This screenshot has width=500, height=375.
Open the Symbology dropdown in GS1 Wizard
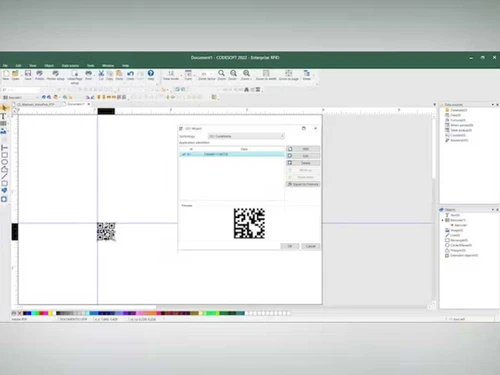[246, 136]
